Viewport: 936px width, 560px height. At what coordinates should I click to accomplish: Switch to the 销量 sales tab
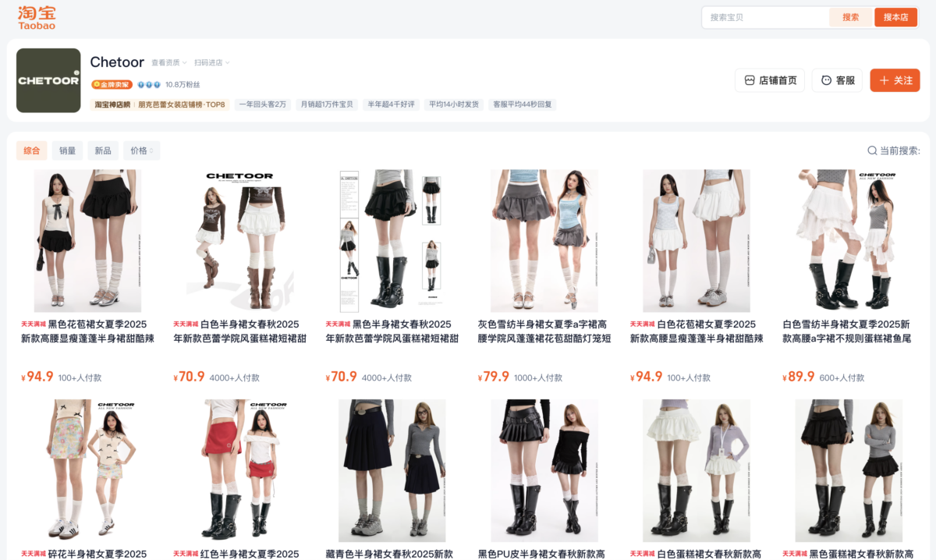tap(68, 151)
